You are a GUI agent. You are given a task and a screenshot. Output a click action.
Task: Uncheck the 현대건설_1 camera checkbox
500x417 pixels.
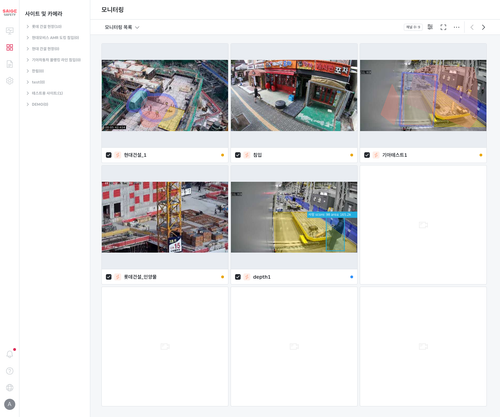109,155
